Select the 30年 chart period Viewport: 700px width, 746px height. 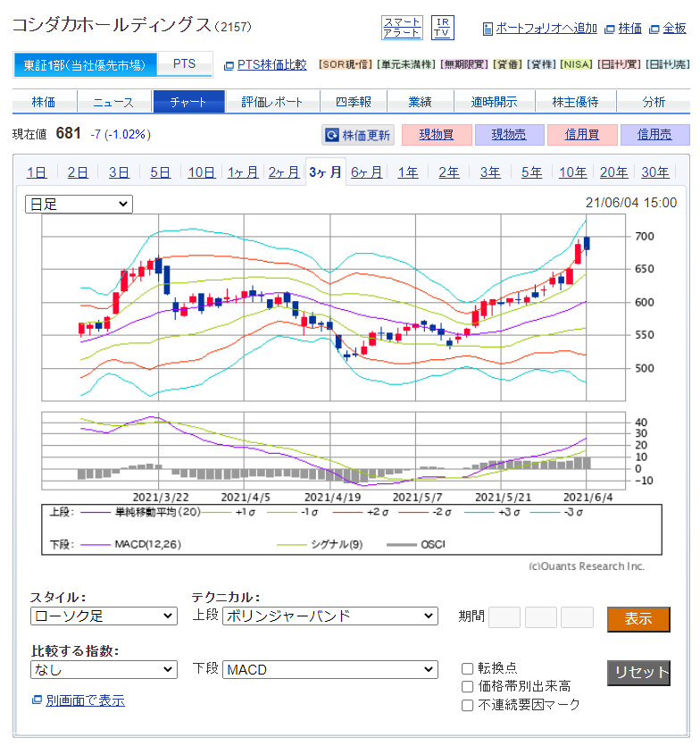click(655, 172)
